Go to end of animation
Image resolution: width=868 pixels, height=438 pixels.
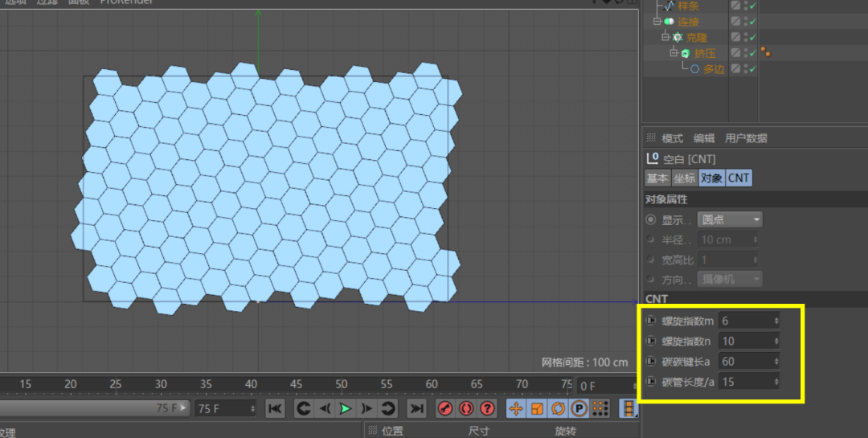416,408
